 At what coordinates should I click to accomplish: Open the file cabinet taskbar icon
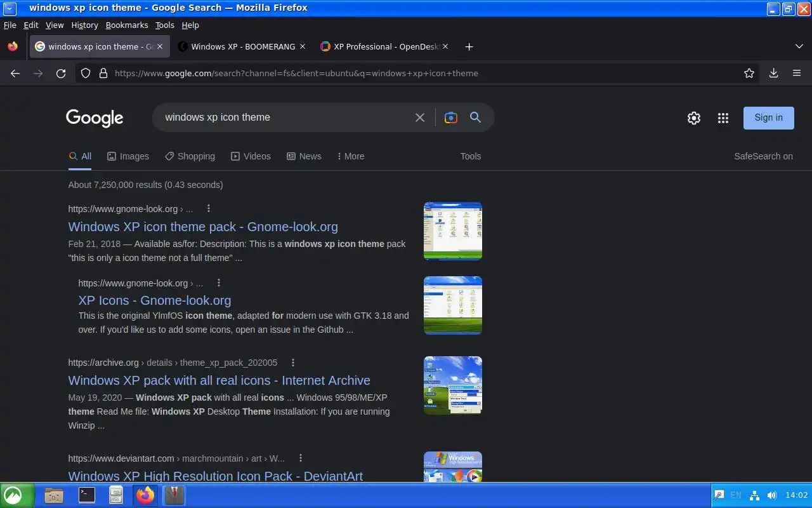tap(116, 495)
